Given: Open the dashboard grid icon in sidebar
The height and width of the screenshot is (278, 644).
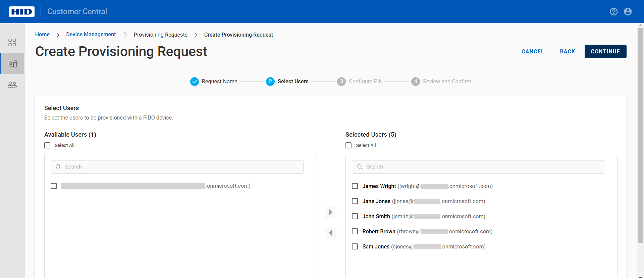Looking at the screenshot, I should coord(12,42).
